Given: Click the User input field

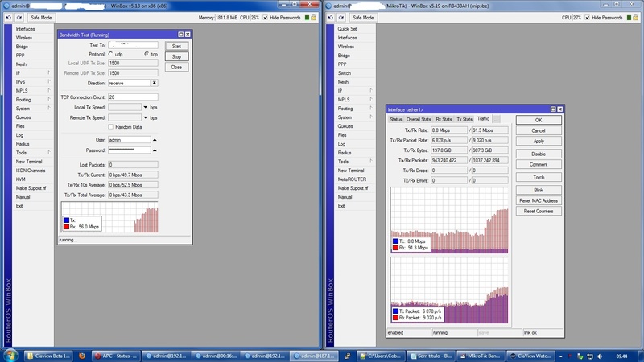Looking at the screenshot, I should coord(130,140).
